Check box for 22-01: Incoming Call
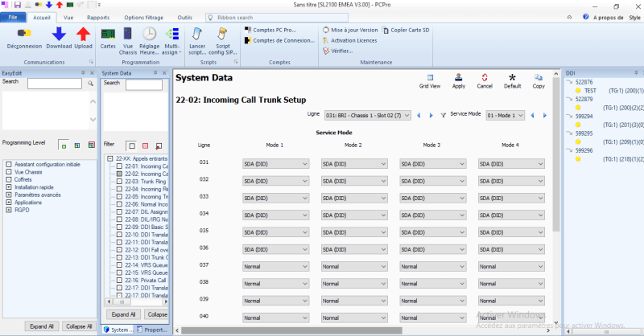This screenshot has width=644, height=336. pyautogui.click(x=119, y=166)
